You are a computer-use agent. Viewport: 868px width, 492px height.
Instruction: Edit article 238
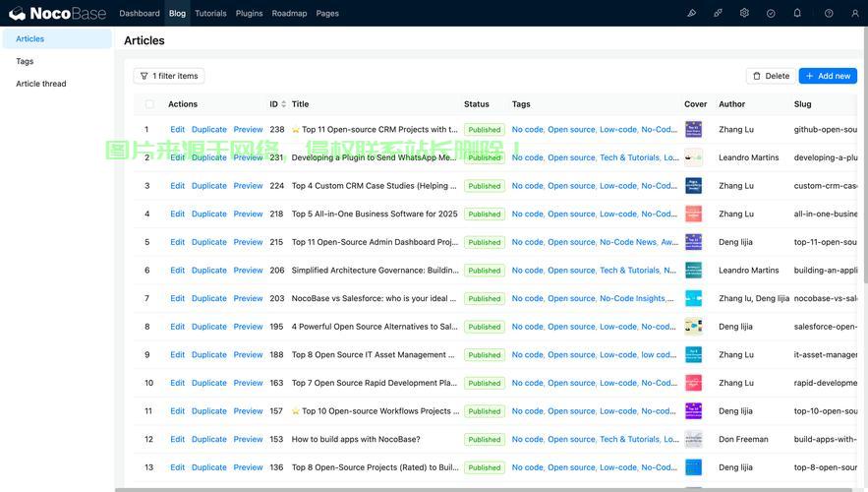click(x=178, y=130)
